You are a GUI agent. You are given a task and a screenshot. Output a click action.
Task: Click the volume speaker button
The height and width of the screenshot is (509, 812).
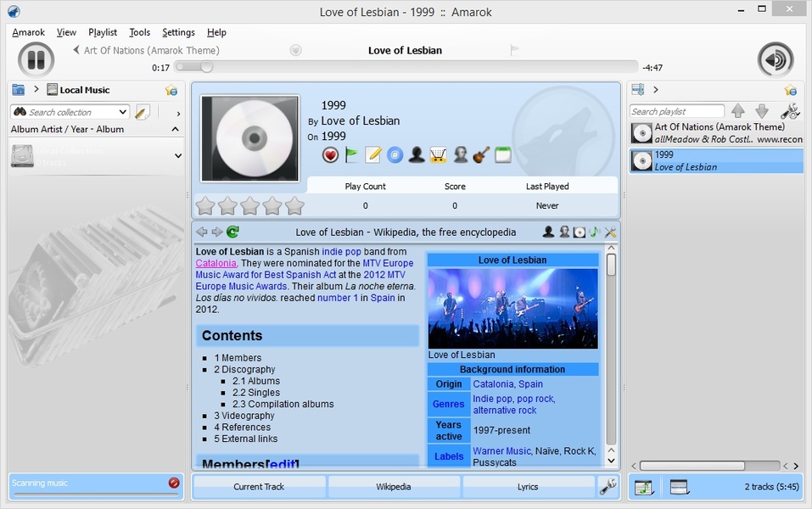pos(776,60)
